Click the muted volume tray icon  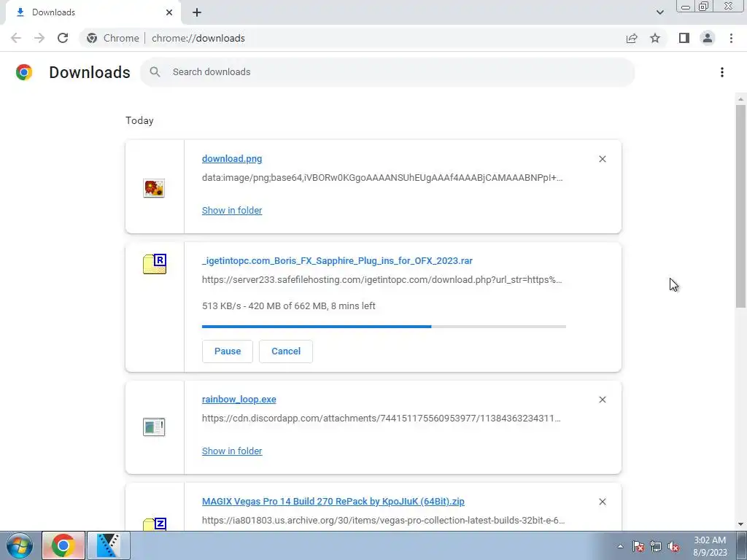click(x=673, y=546)
